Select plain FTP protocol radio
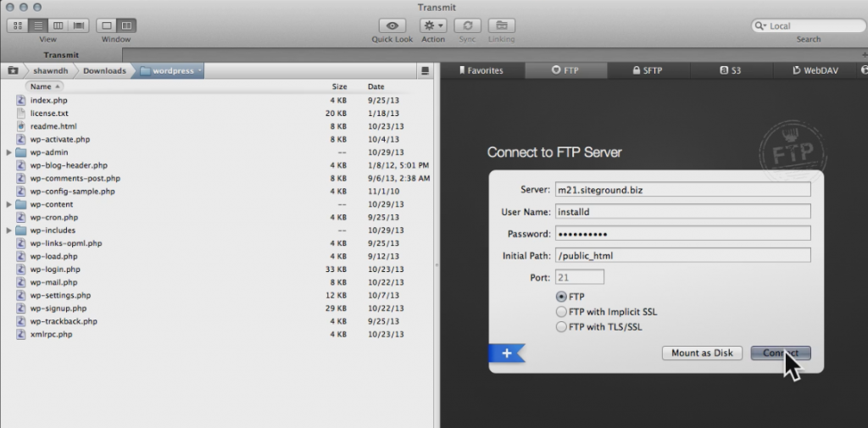 click(561, 297)
